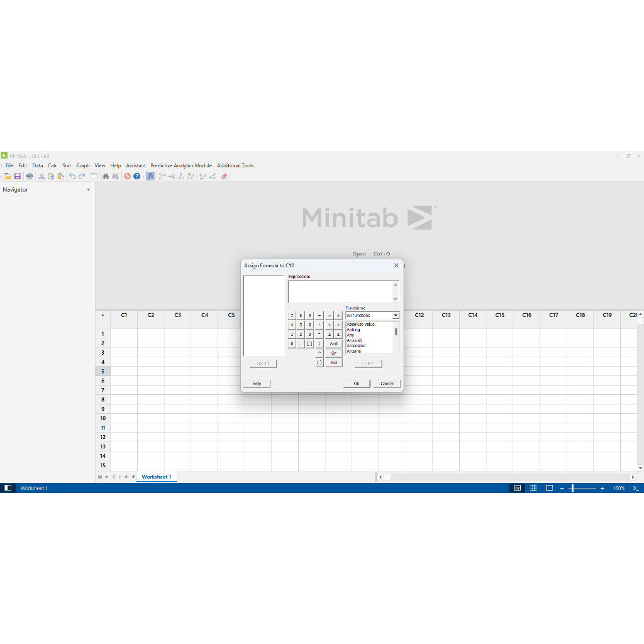Click the red Cancel circle icon
The height and width of the screenshot is (644, 644).
[127, 177]
